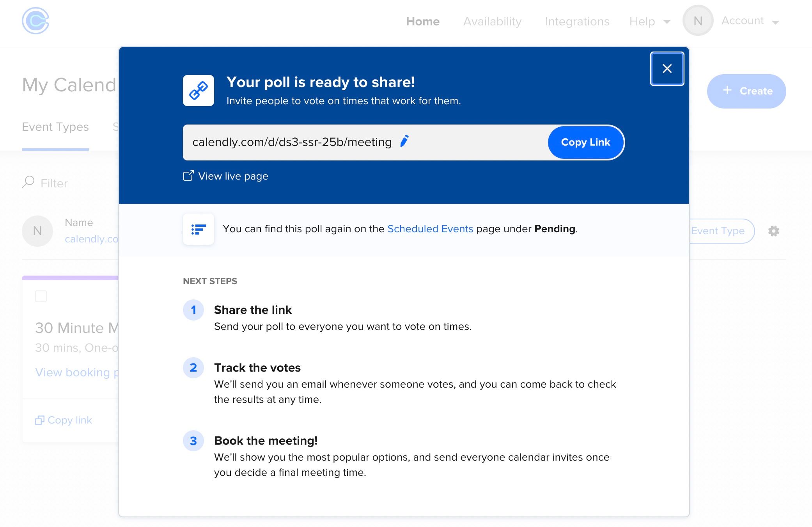This screenshot has height=527, width=812.
Task: Tick the 30 Minute Meeting card checkbox
Action: [x=41, y=296]
